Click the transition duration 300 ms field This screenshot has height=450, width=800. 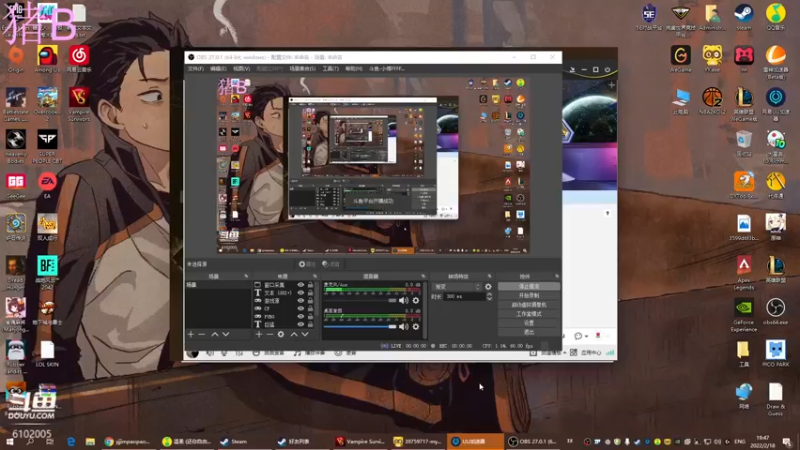(464, 296)
